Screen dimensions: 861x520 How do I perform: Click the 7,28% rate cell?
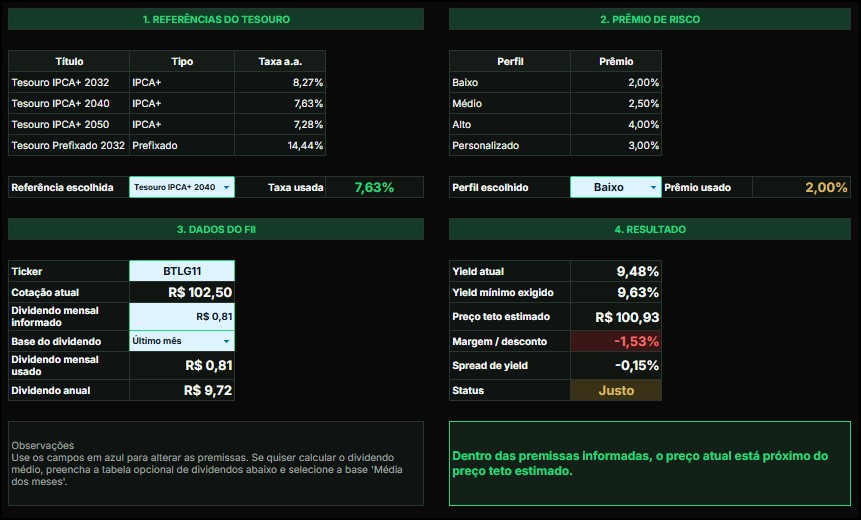tap(280, 125)
